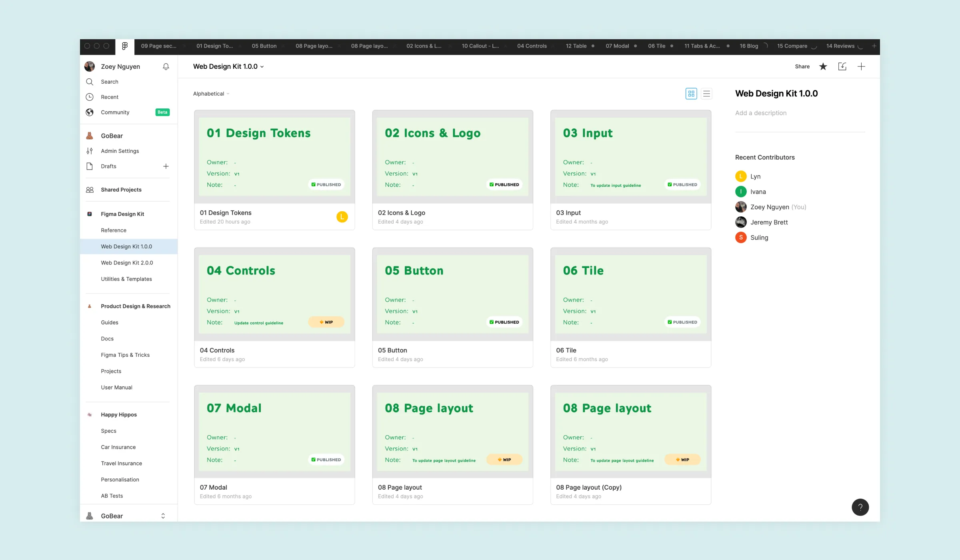Click the Happy Hippos team icon
The height and width of the screenshot is (560, 960).
click(x=90, y=415)
